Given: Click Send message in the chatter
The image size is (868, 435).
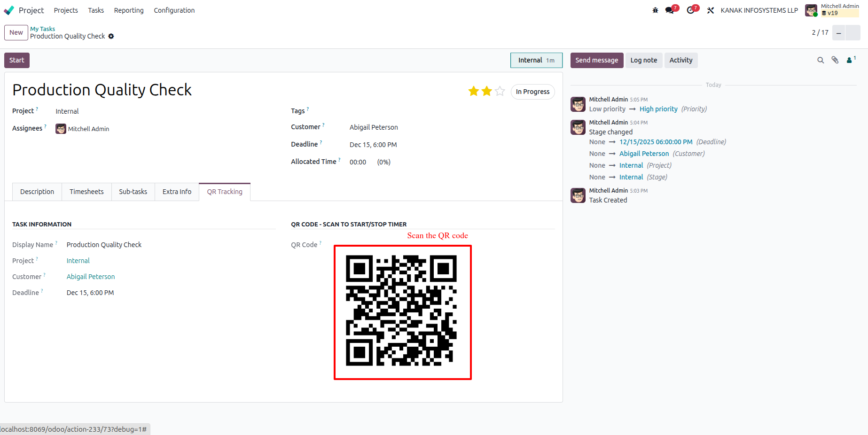Looking at the screenshot, I should coord(597,60).
